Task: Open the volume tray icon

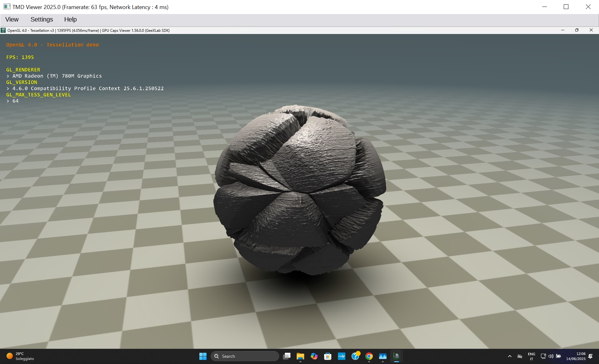Action: [x=551, y=356]
